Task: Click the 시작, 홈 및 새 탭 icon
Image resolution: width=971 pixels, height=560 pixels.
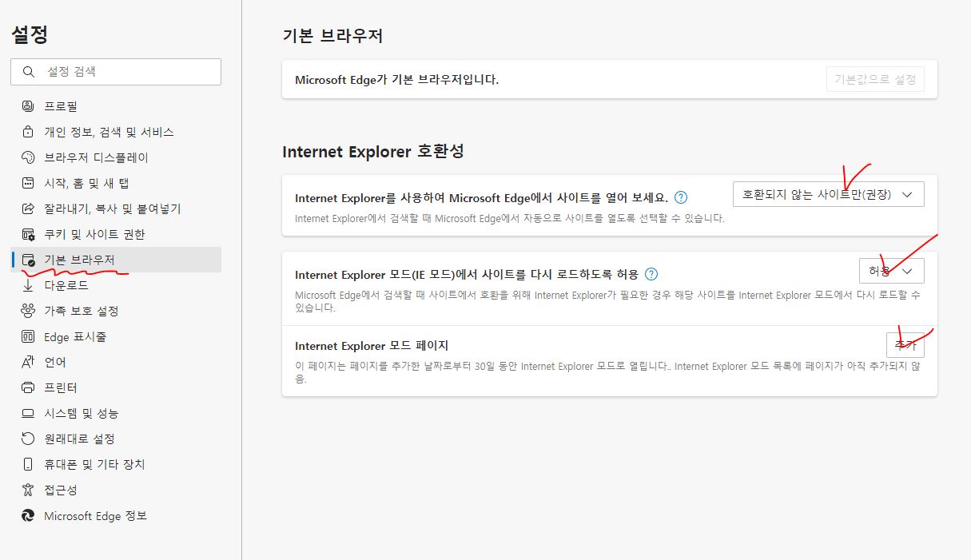Action: tap(29, 183)
